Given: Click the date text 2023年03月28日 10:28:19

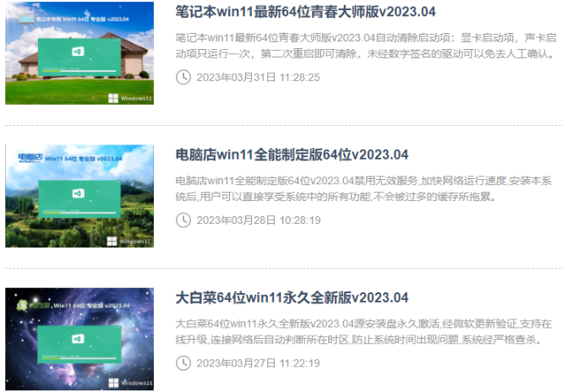Looking at the screenshot, I should (x=258, y=220).
